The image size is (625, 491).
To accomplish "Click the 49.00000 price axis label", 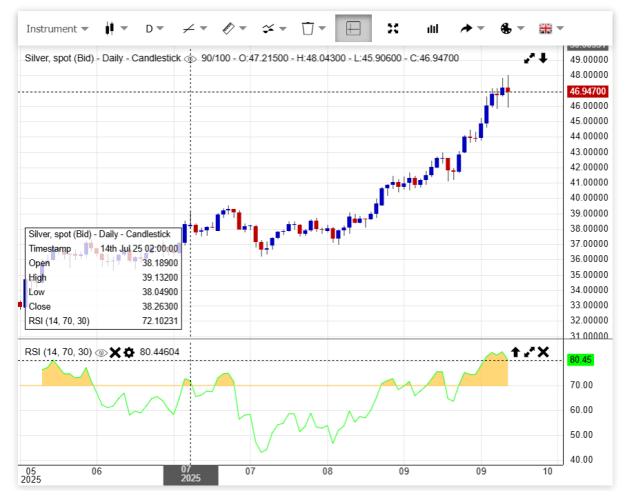I will [x=589, y=60].
